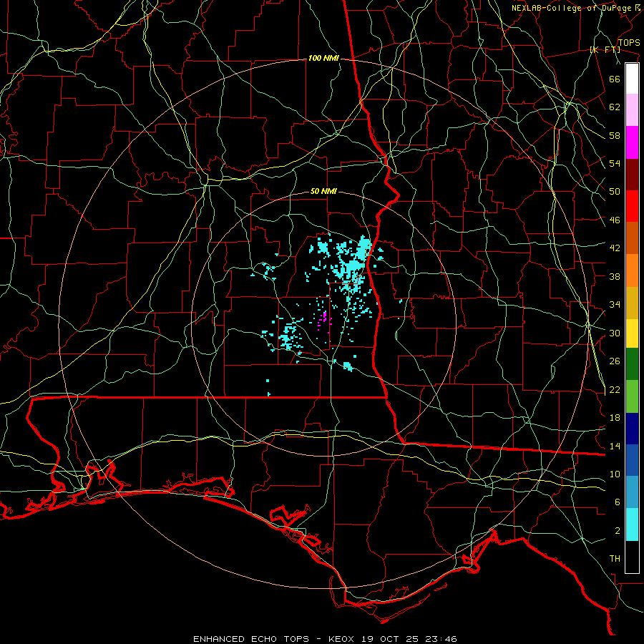The height and width of the screenshot is (644, 644).
Task: Select the 18 legend value
Action: coord(615,418)
